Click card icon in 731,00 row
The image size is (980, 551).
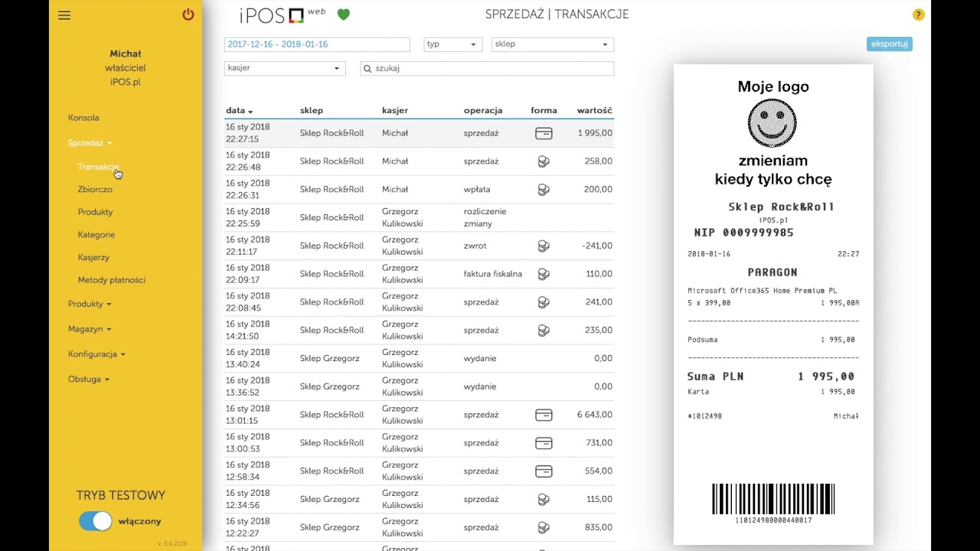[x=544, y=443]
